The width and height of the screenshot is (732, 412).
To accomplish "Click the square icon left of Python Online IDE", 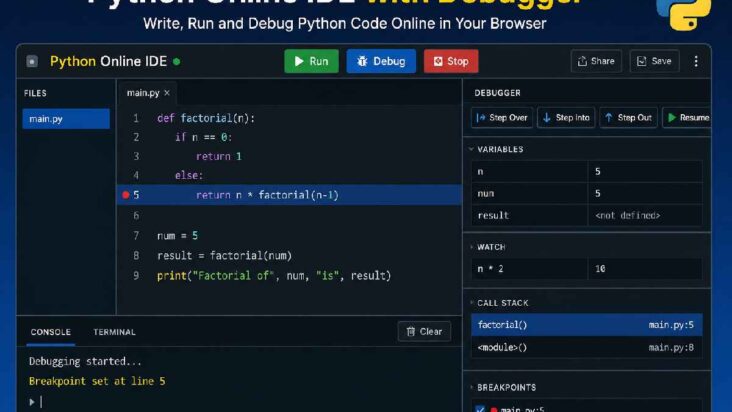I will click(32, 61).
